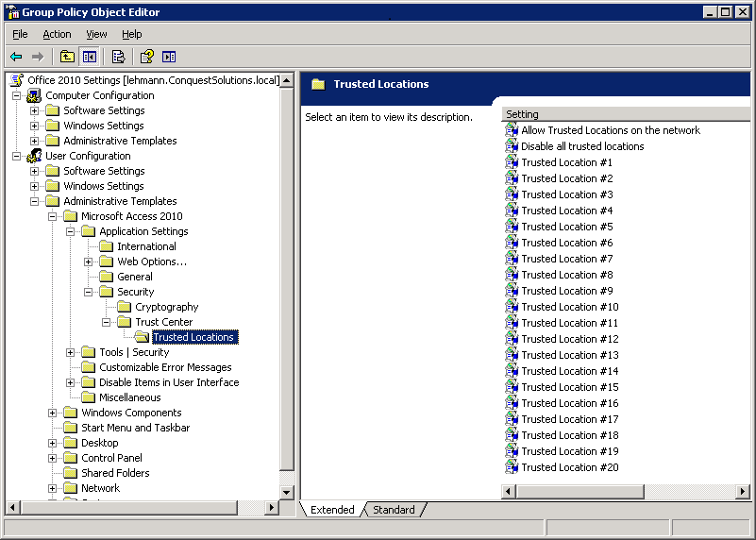Screen dimensions: 756x540
Task: Collapse the Computer Configuration node
Action: tap(16, 95)
